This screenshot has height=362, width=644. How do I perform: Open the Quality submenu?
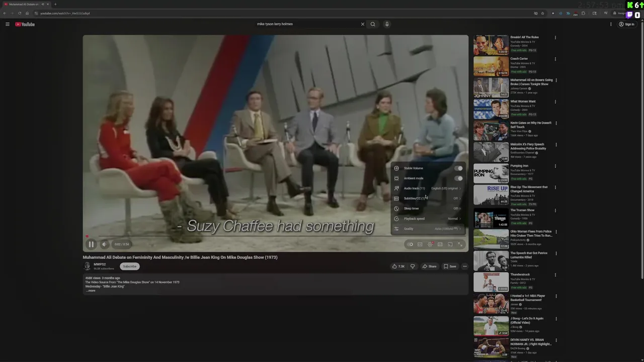428,229
